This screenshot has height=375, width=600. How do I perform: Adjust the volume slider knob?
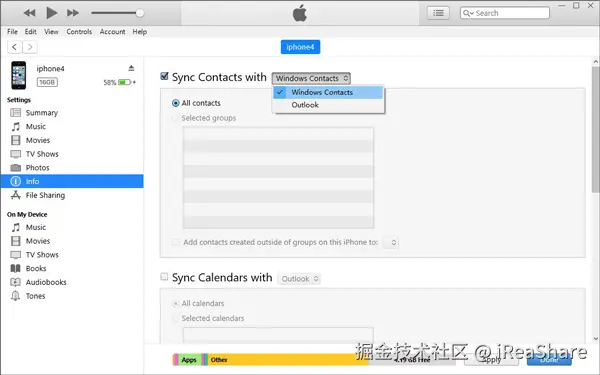point(140,13)
